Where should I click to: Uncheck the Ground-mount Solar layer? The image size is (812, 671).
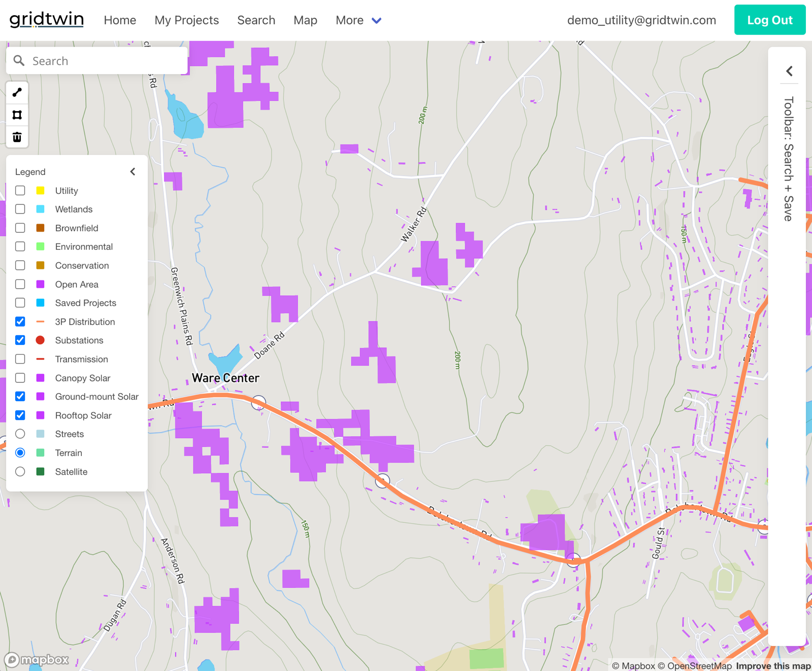[20, 397]
